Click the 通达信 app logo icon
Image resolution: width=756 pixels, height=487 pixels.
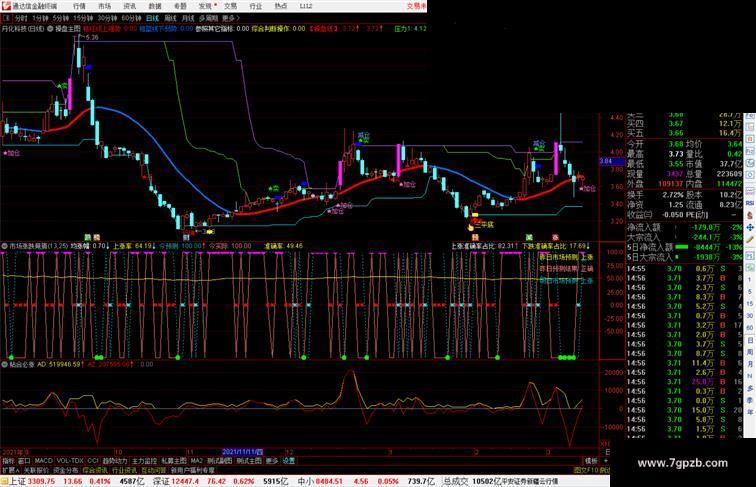point(6,6)
